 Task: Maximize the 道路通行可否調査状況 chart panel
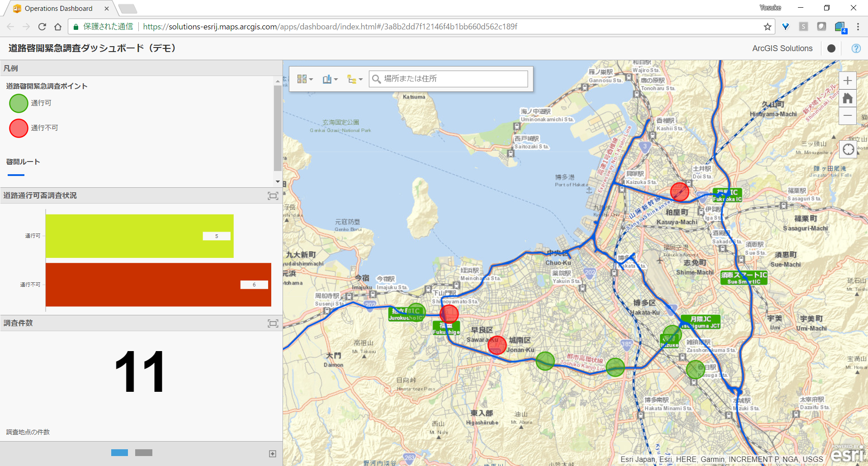point(273,196)
